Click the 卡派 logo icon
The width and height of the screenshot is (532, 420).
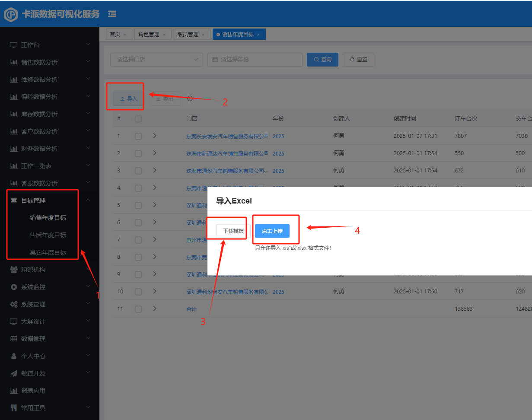pos(11,14)
